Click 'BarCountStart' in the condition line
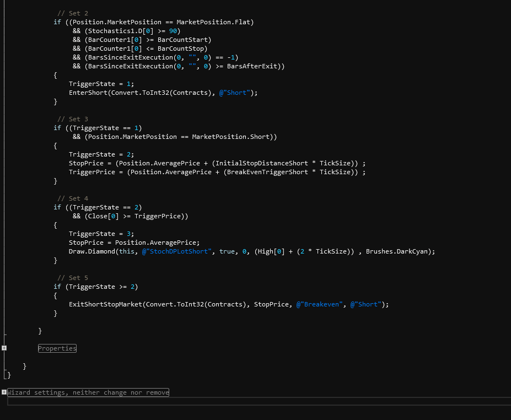Image resolution: width=511 pixels, height=420 pixels. pos(182,40)
